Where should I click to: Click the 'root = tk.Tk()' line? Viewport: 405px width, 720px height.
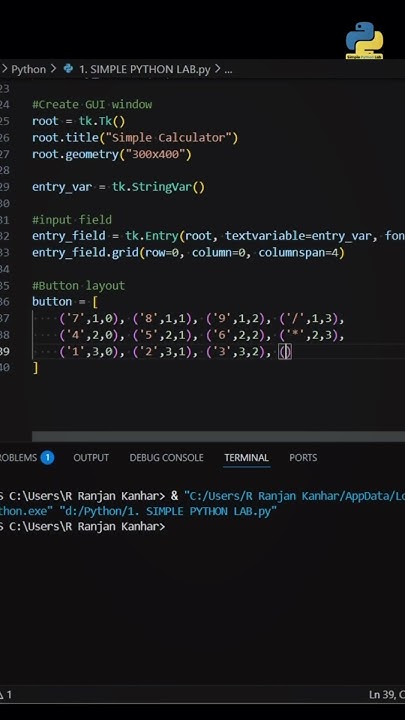click(x=79, y=121)
